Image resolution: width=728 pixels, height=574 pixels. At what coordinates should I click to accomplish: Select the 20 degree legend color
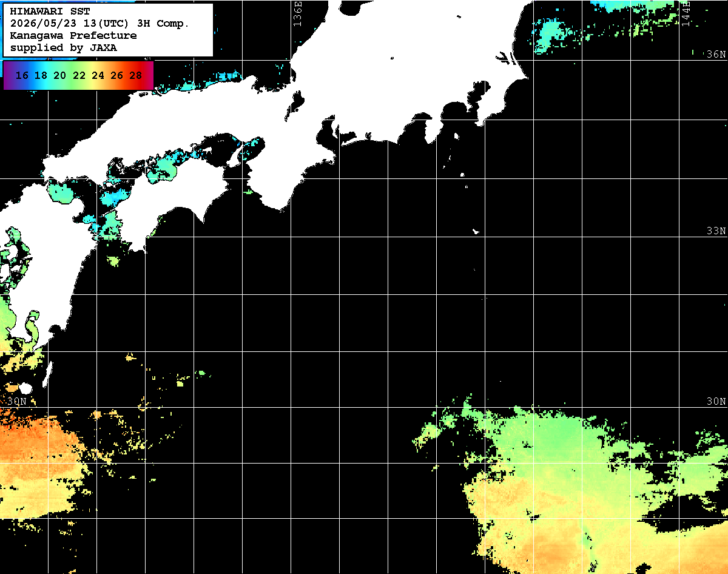pos(60,76)
